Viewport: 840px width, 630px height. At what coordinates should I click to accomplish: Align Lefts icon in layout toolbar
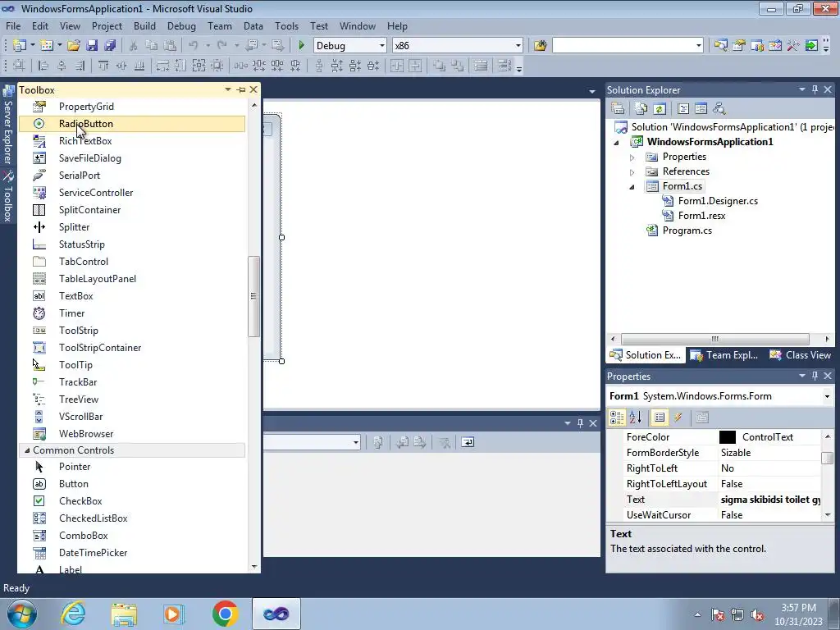coord(43,66)
